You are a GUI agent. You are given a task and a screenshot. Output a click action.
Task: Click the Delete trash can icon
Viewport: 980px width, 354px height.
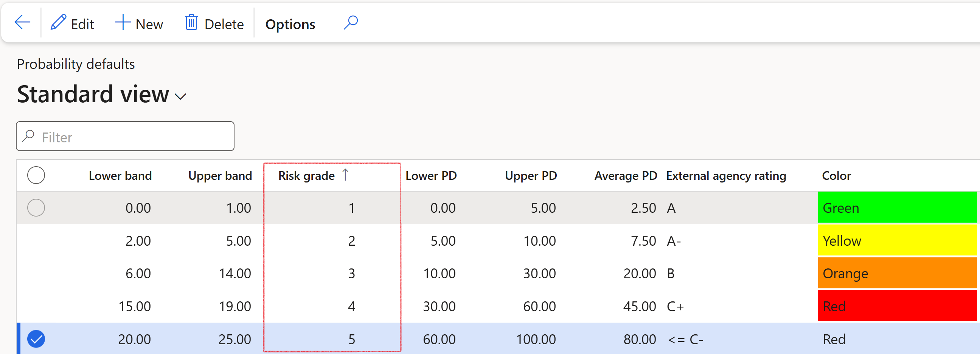(x=191, y=22)
